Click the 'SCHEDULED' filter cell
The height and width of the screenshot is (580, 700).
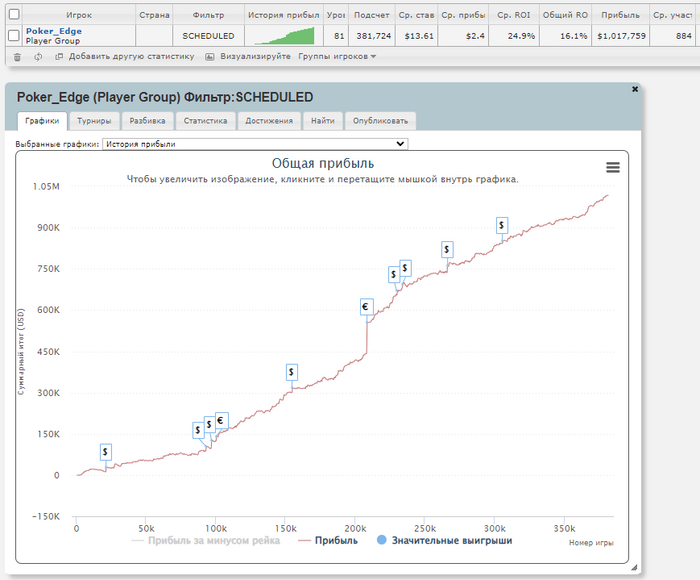[x=208, y=36]
